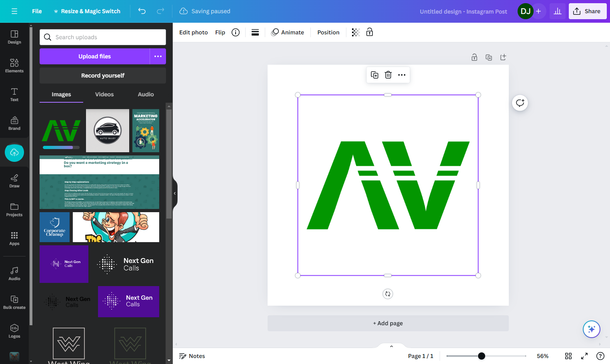The image size is (610, 364).
Task: Select the green AV logo thumbnail
Action: 61,131
